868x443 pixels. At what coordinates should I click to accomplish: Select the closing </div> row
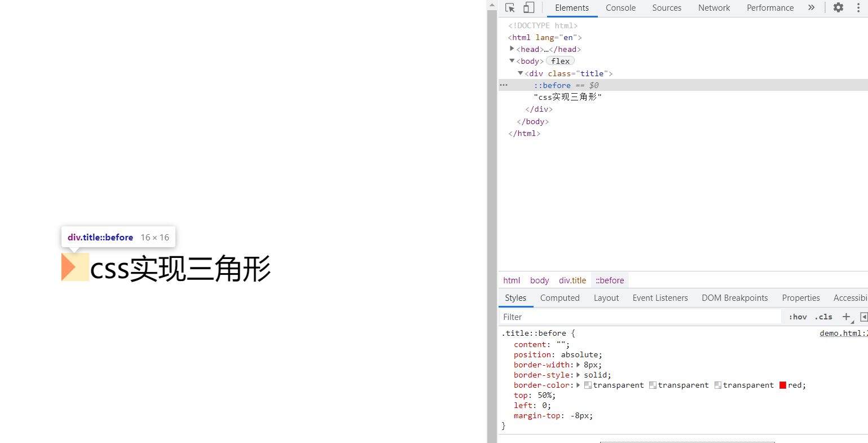click(539, 109)
